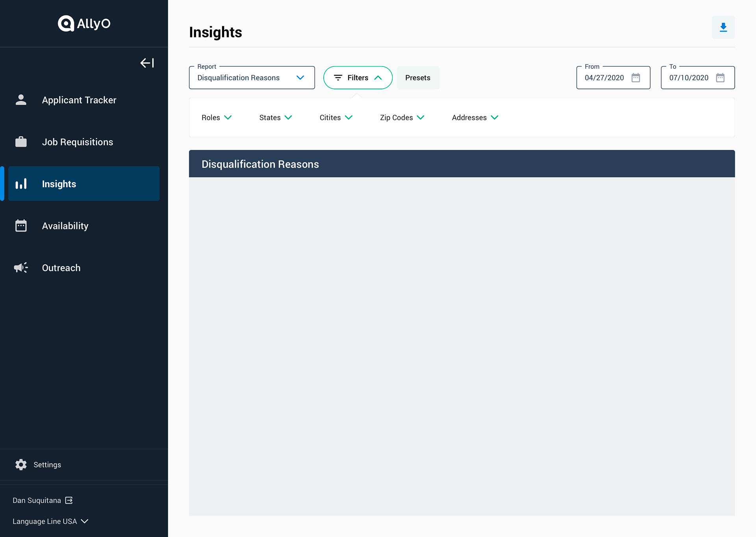Click the Applicant Tracker person icon

(x=21, y=100)
